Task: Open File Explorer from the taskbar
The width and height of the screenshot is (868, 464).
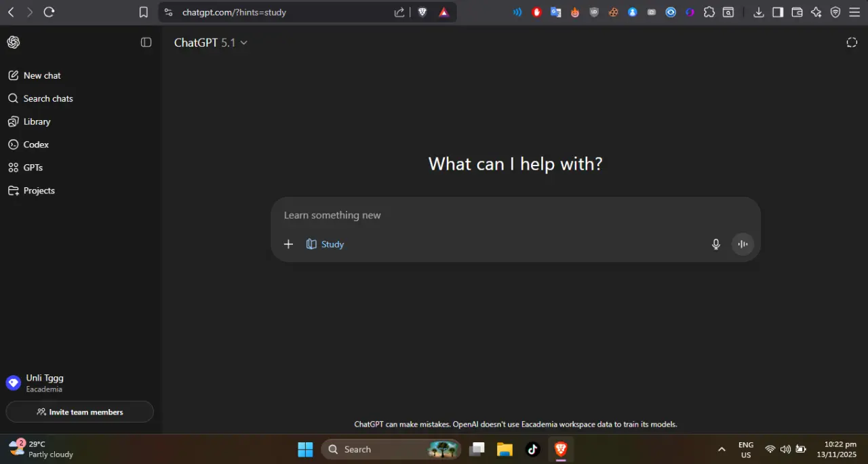Action: [505, 449]
